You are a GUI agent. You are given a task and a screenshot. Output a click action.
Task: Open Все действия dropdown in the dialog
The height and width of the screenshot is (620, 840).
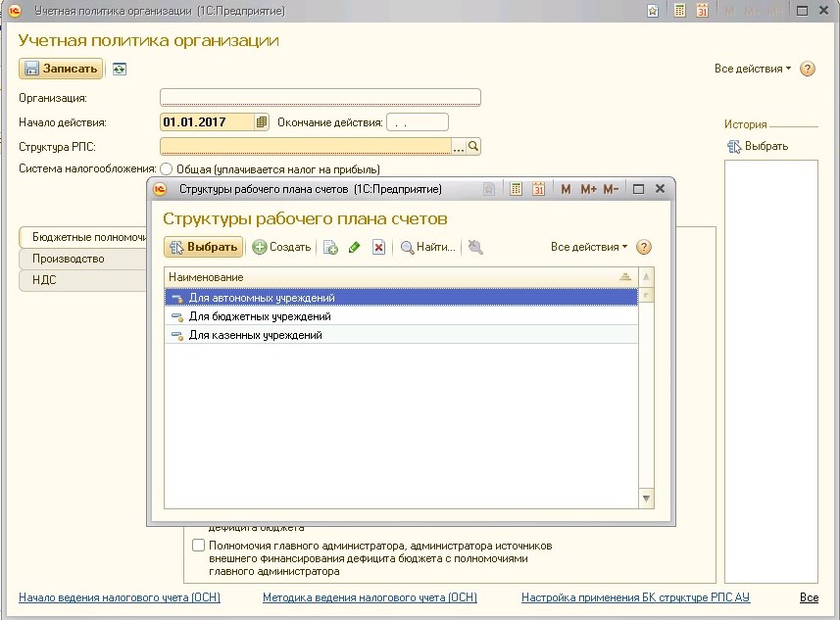[x=589, y=247]
